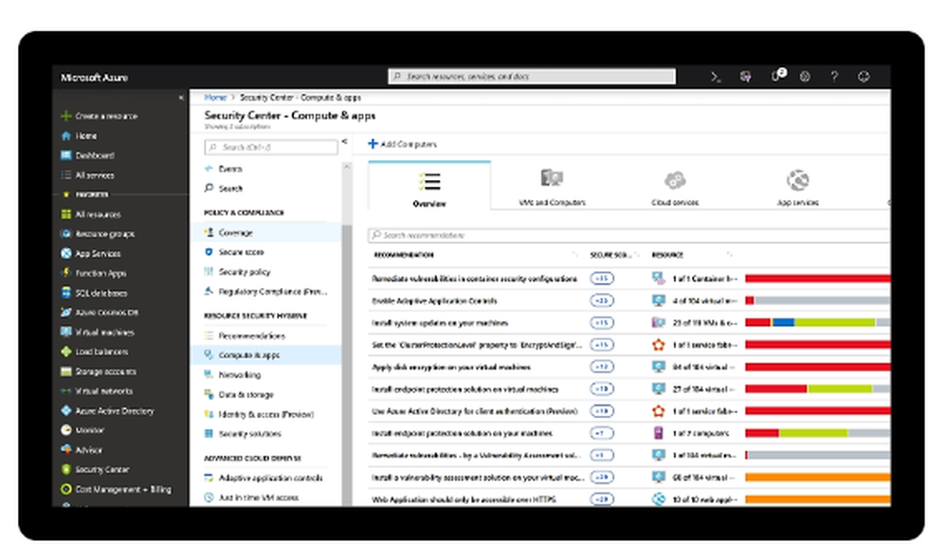Click the Virtual machines icon in sidebar
This screenshot has width=948, height=560.
(66, 332)
